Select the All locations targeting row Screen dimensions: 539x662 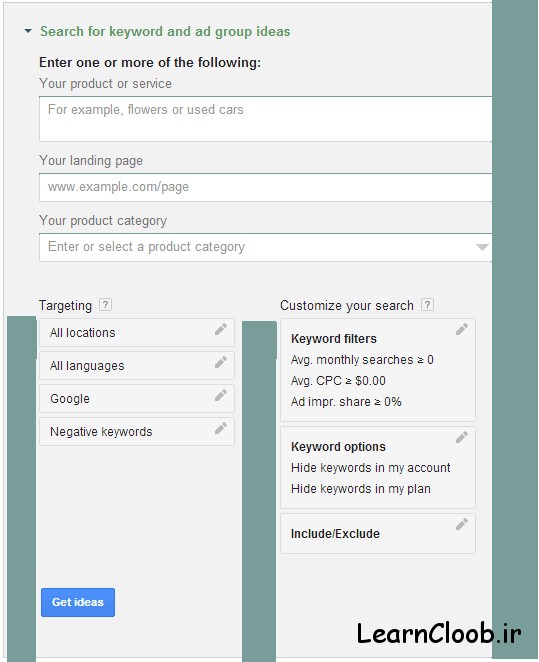click(x=137, y=333)
